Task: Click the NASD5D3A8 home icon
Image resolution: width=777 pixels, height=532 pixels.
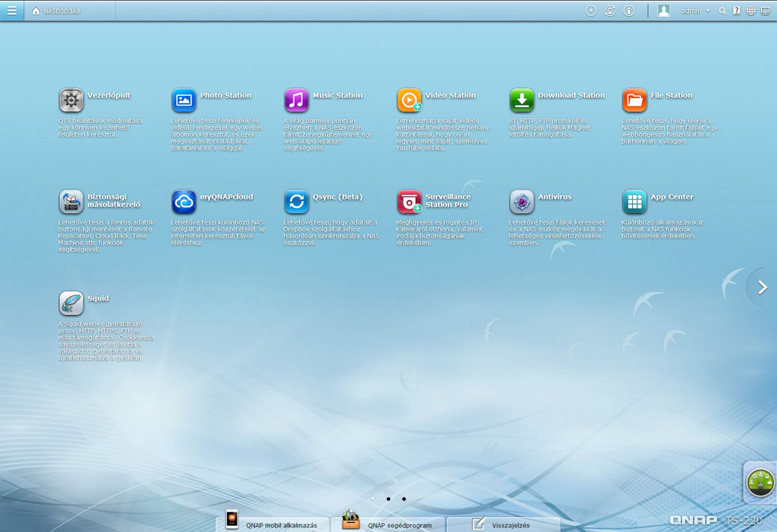Action: pos(36,11)
